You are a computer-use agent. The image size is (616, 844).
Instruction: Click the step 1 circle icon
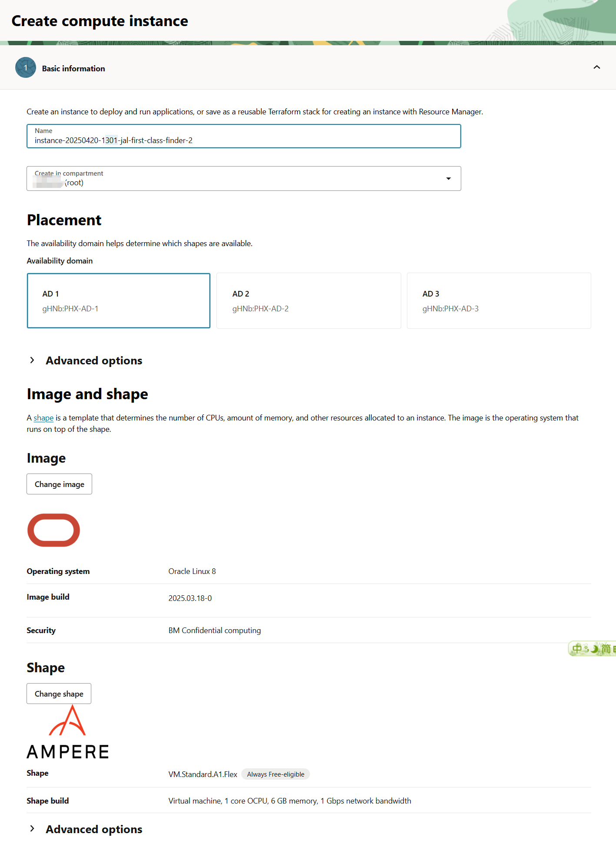(26, 67)
